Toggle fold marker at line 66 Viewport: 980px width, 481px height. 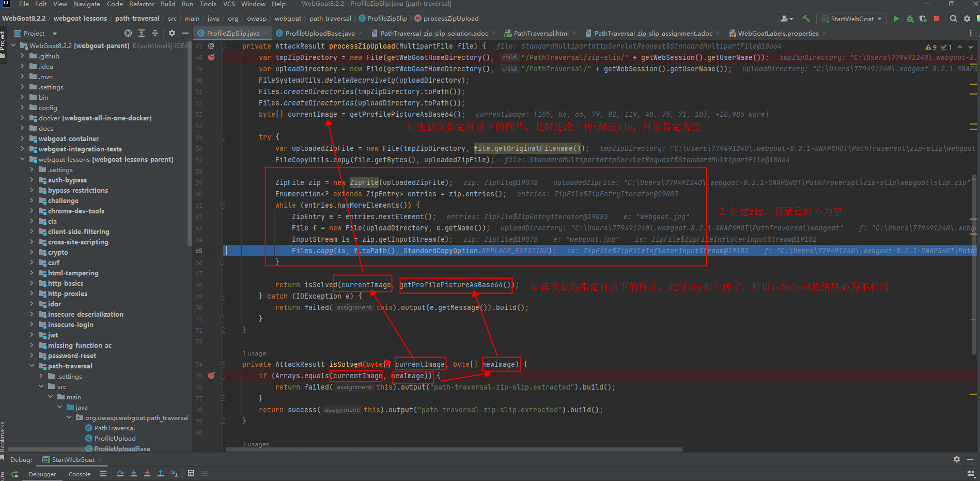point(223,262)
